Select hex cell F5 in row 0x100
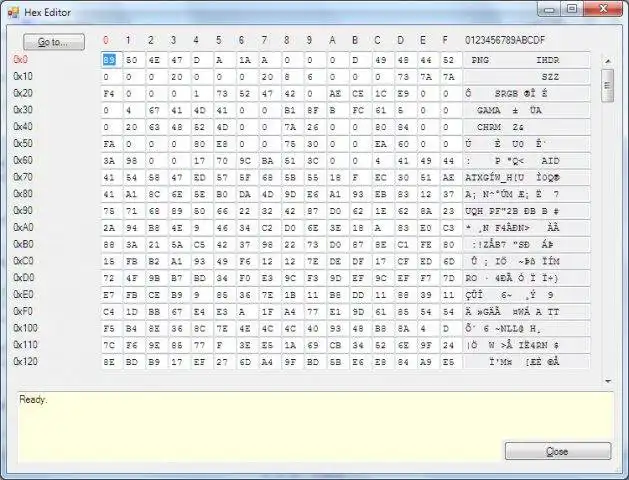This screenshot has width=629, height=480. pyautogui.click(x=110, y=329)
